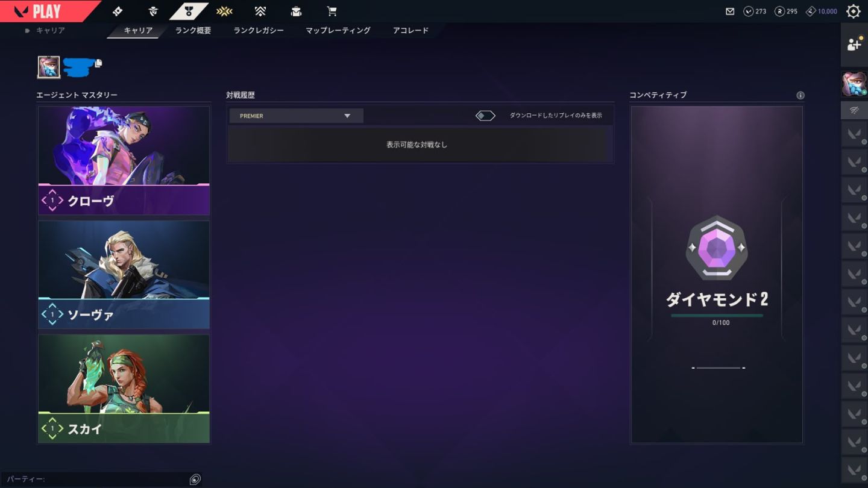The width and height of the screenshot is (868, 488).
Task: Click the エージェント マスタリー heading
Action: point(77,95)
